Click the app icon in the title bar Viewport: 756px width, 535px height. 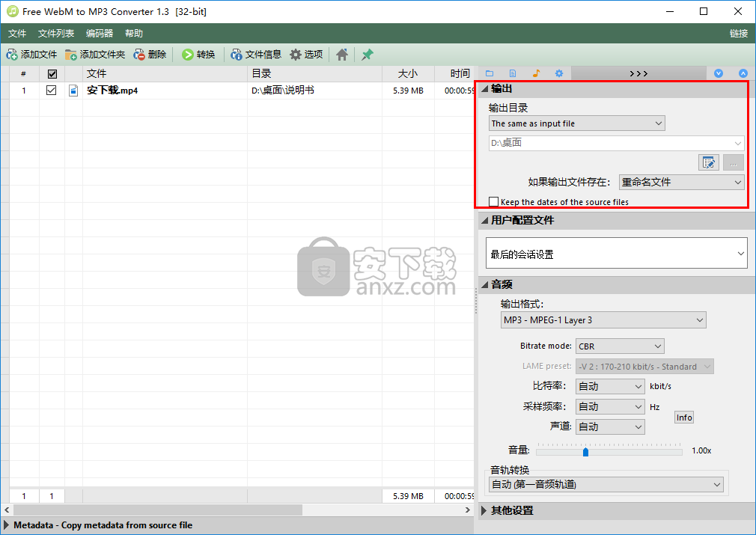[12, 11]
